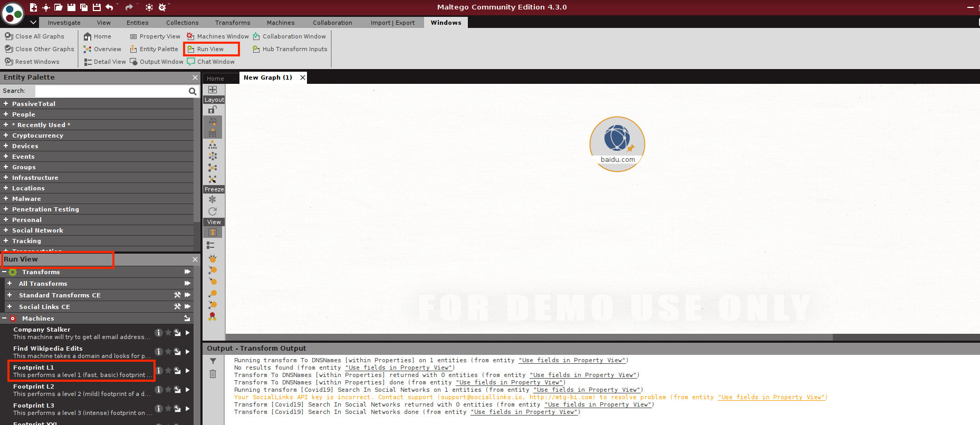Select the baidu.com domain entity

pos(617,143)
